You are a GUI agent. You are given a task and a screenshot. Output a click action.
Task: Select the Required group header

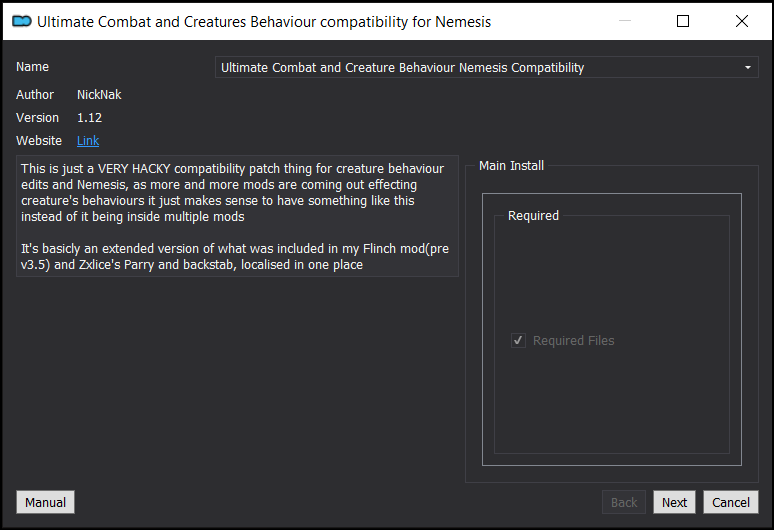533,216
